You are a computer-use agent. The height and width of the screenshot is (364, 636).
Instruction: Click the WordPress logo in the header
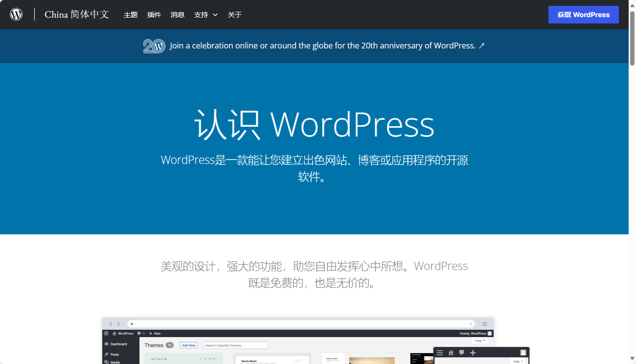(x=16, y=14)
